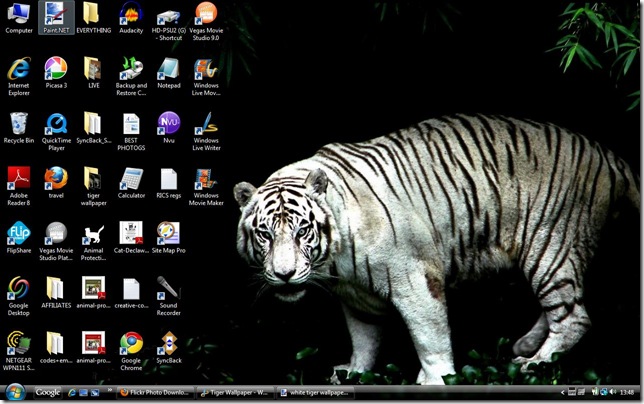Open Backup and Restore Center shortcut

131,76
